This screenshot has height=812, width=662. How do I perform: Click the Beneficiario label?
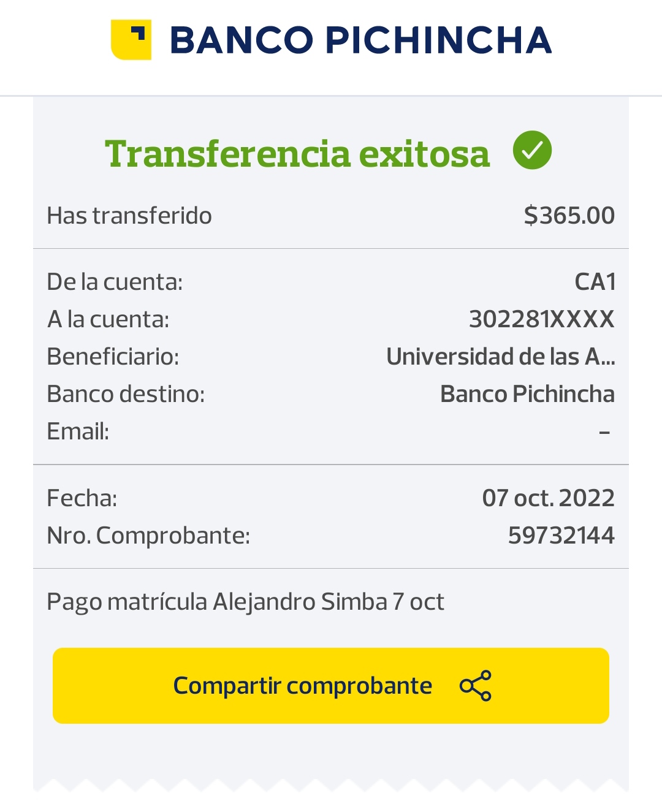coord(113,357)
